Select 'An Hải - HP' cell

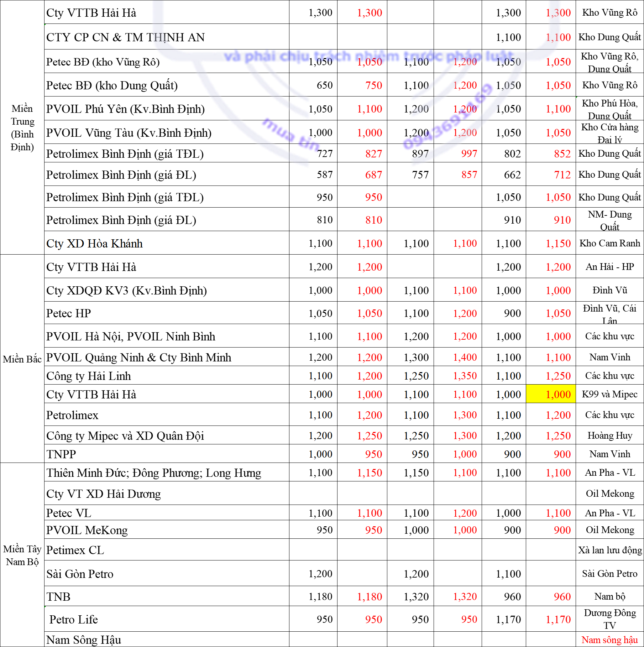[x=610, y=267]
